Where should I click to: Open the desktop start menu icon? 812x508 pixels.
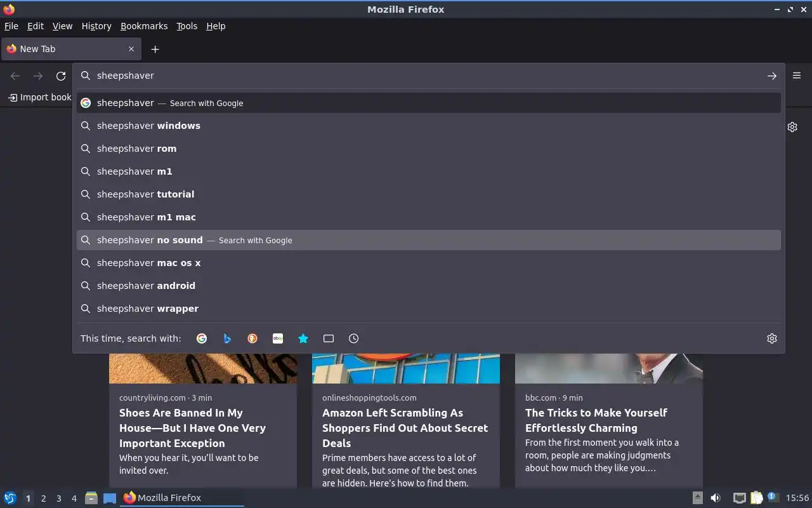tap(10, 498)
